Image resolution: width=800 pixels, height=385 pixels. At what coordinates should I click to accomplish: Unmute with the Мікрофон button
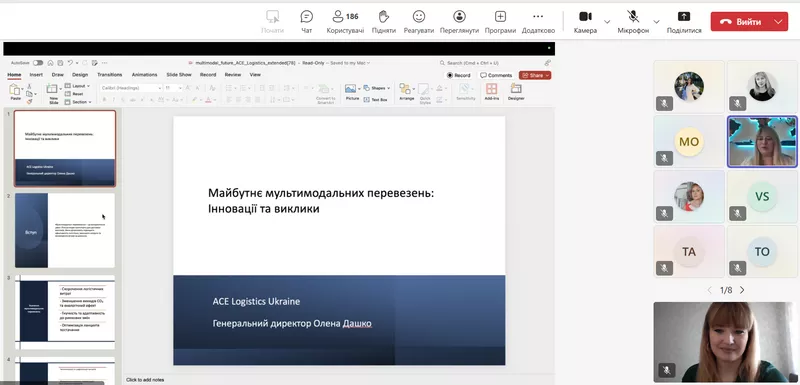tap(633, 22)
